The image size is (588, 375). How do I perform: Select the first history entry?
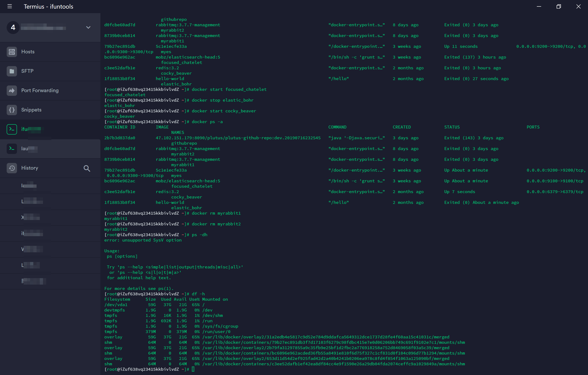(29, 186)
